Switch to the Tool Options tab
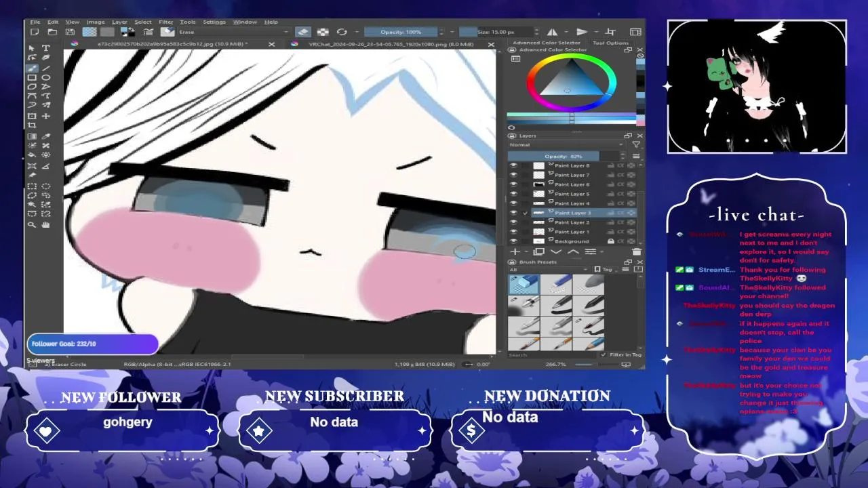 coord(610,43)
